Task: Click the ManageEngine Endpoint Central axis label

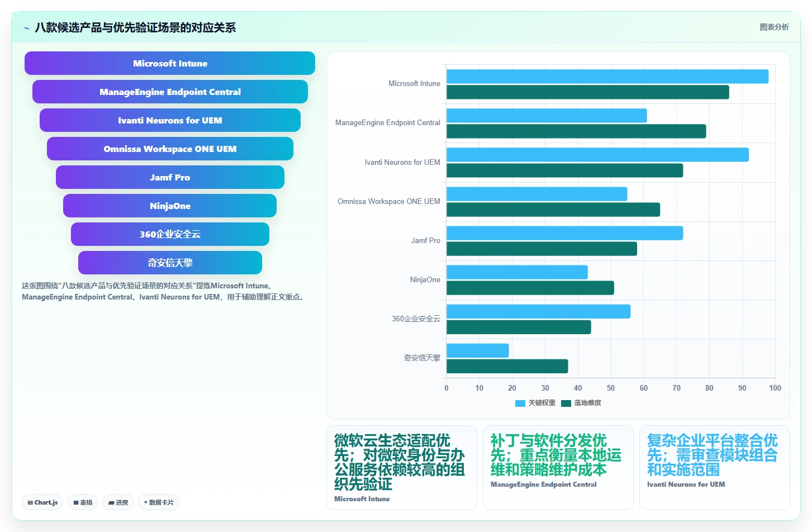Action: pos(387,123)
